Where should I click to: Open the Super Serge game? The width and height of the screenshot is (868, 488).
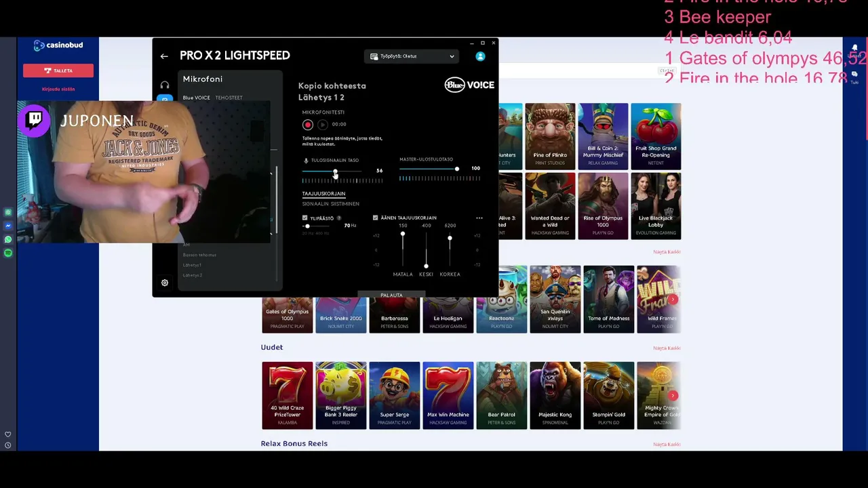pos(395,396)
